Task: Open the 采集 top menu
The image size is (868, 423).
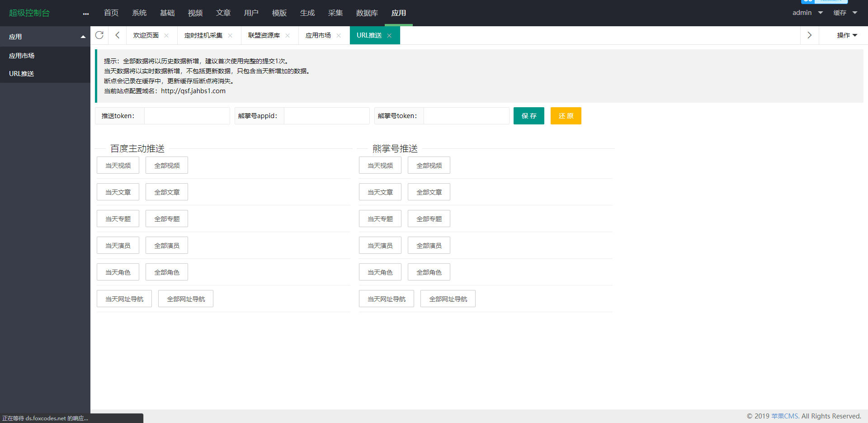Action: [335, 13]
